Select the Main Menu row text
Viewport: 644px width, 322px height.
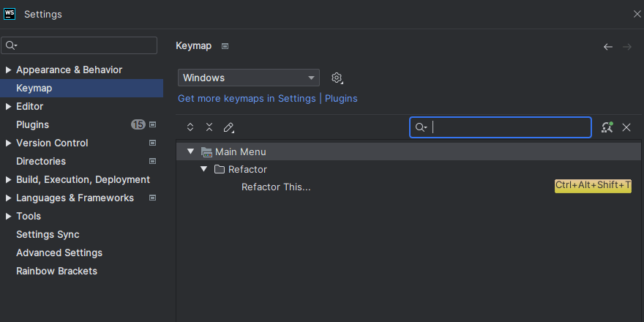point(241,152)
